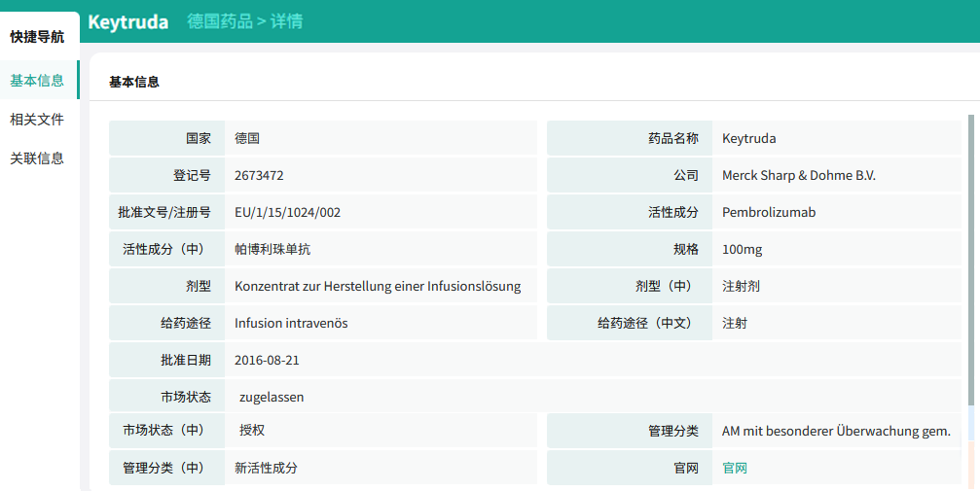Click the approval date 2016-08-21
Viewport: 980px width, 491px height.
pyautogui.click(x=267, y=360)
